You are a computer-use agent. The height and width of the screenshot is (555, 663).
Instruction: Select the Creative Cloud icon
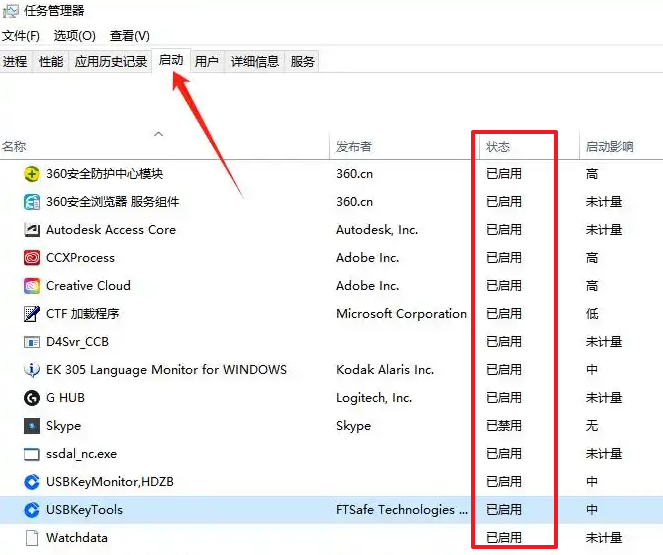click(x=32, y=286)
